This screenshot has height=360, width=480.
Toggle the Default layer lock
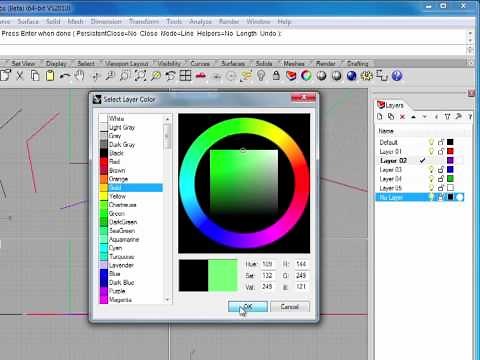[x=441, y=142]
